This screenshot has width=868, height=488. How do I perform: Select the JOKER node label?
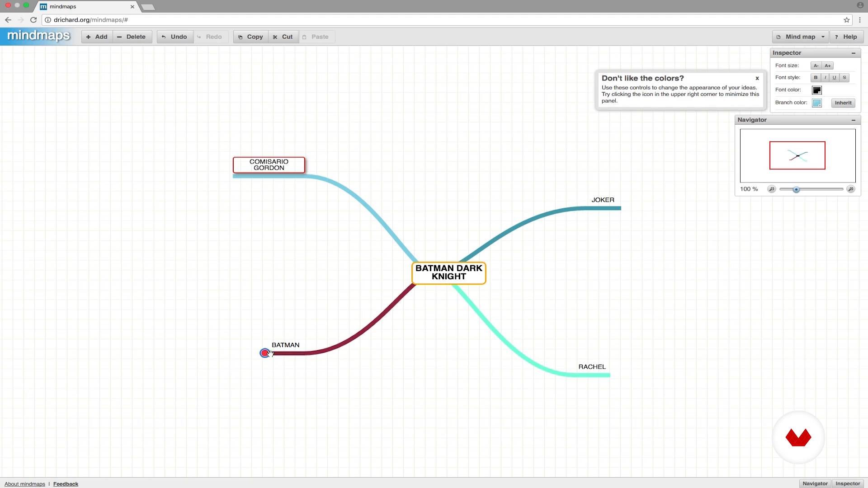click(x=603, y=200)
